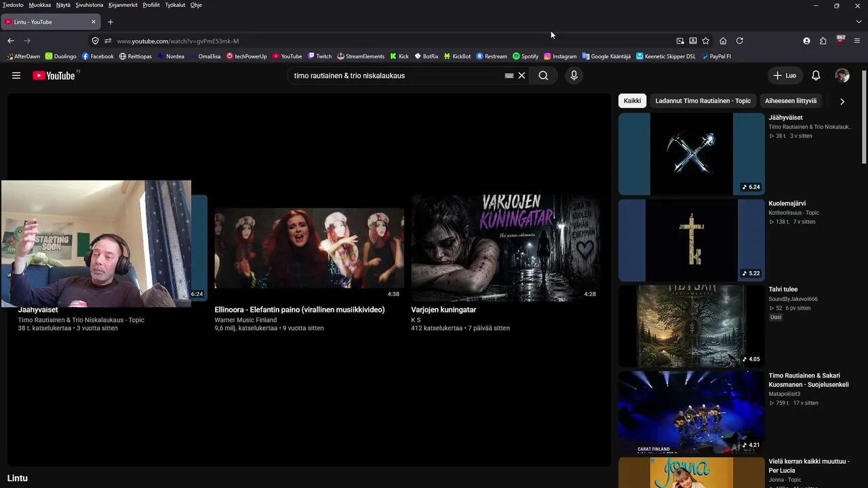
Task: Click the YouTube search input field
Action: coord(397,75)
